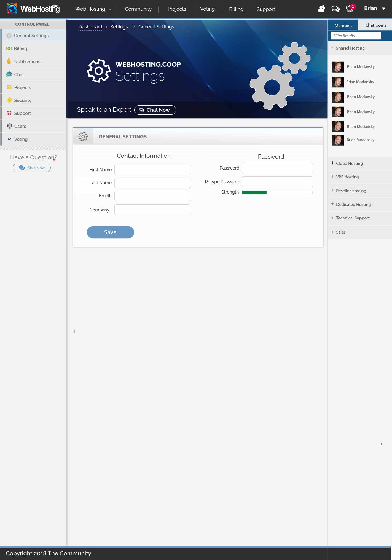Viewport: 392px width, 560px height.
Task: Focus the Password field
Action: pos(277,168)
